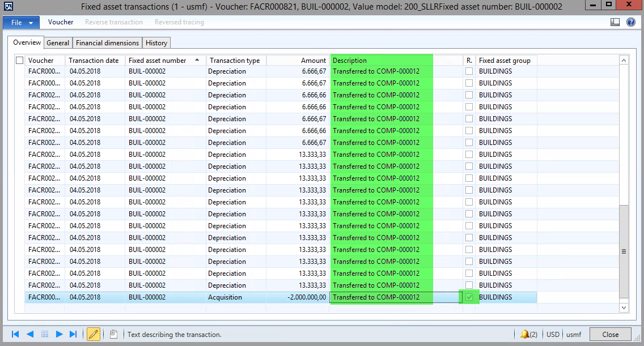Click the view layout icon beside help

point(615,22)
